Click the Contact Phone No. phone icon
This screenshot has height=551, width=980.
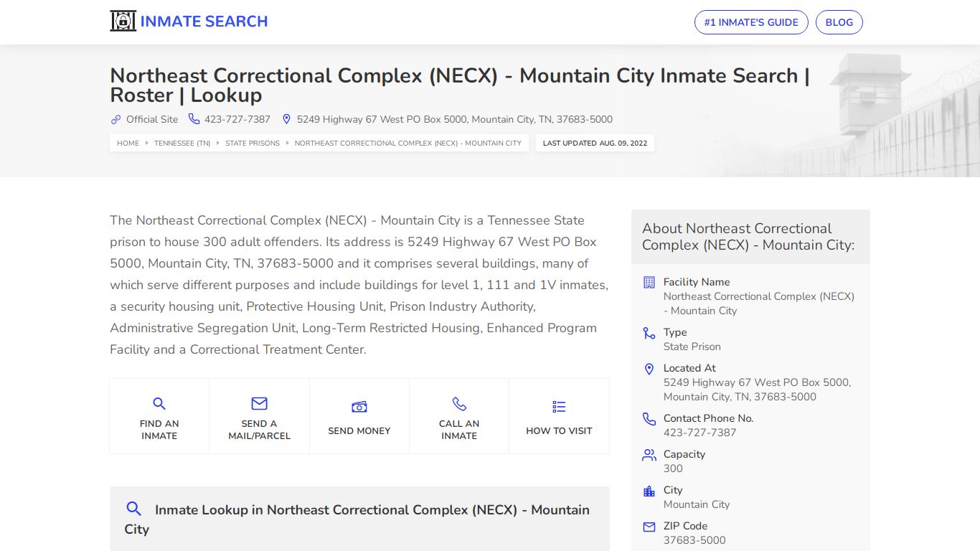(x=649, y=419)
